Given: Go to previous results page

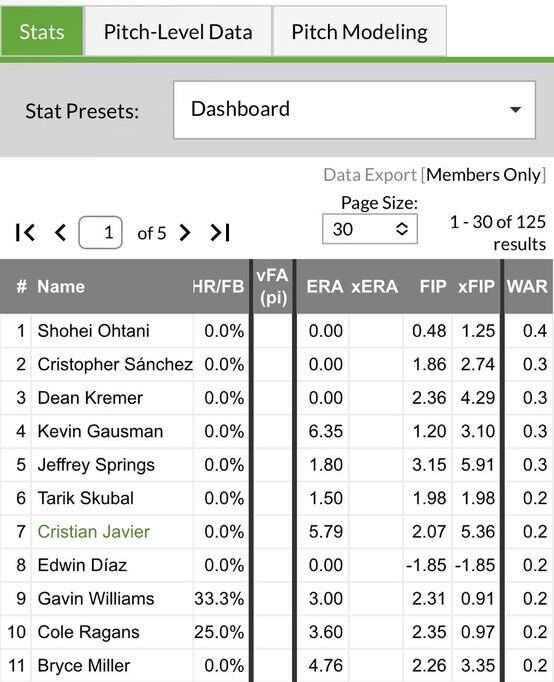Looking at the screenshot, I should point(61,233).
